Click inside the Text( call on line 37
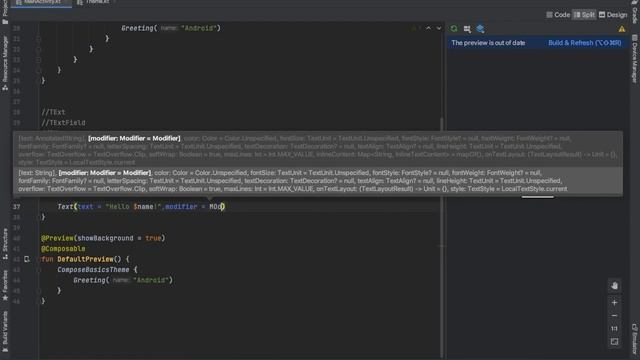This screenshot has width=640, height=360. click(141, 207)
